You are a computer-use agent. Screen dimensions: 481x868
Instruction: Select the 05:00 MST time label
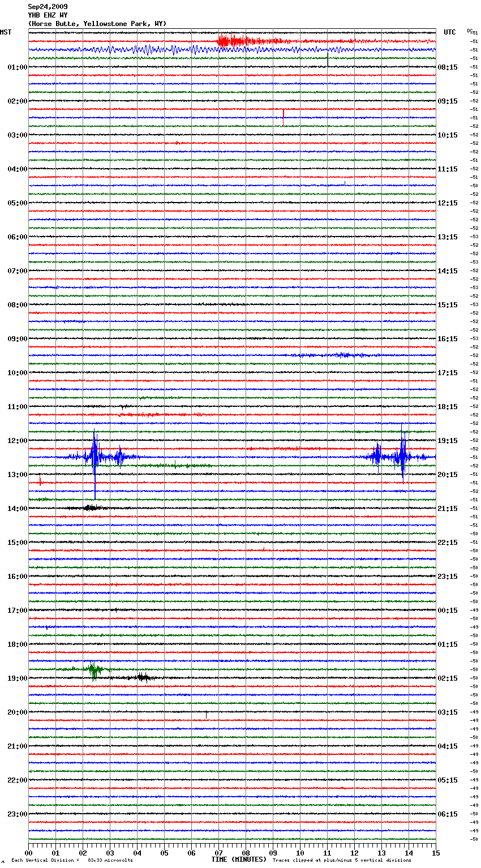coord(18,203)
